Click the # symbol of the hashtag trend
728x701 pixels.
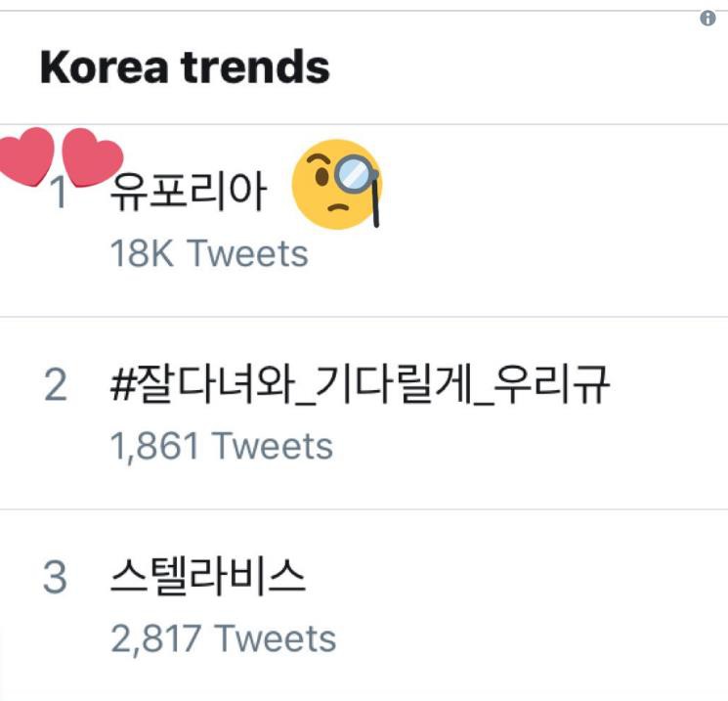(x=122, y=385)
